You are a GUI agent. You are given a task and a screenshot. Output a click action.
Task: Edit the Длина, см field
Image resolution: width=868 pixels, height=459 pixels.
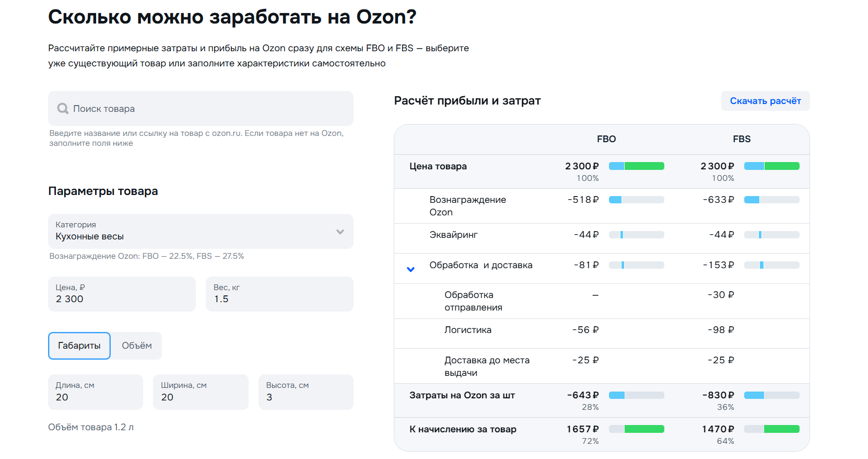[x=96, y=392]
